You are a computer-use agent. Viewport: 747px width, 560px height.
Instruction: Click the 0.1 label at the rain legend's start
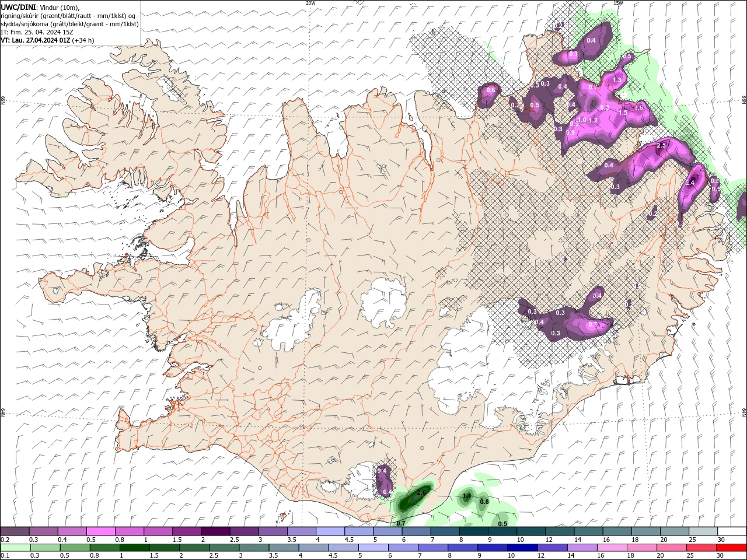[x=5, y=556]
